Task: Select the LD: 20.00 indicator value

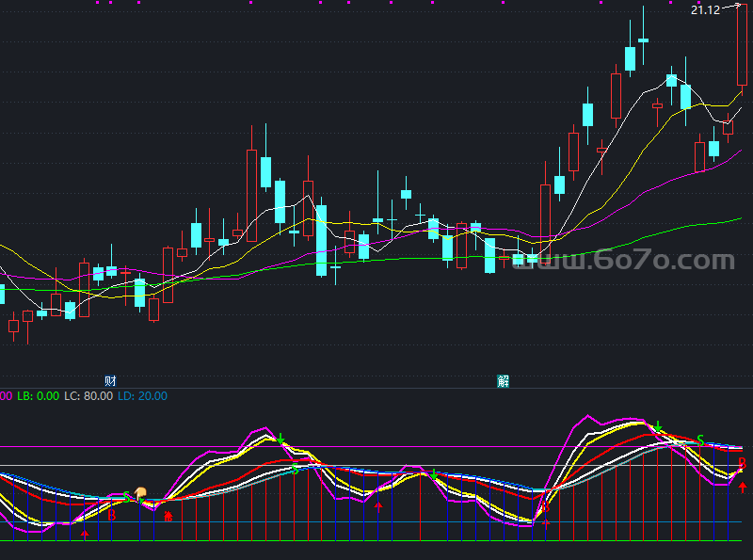Action: (143, 396)
